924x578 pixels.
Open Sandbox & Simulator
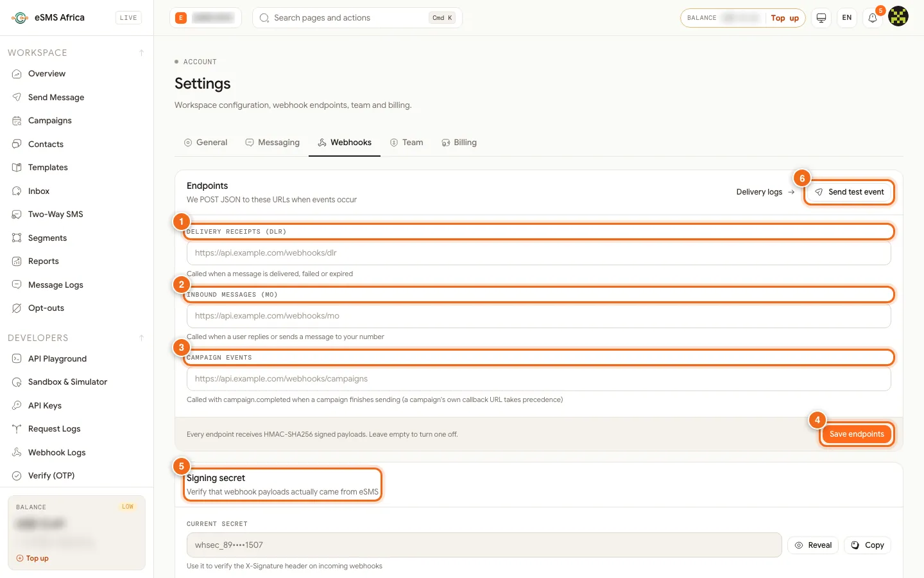[76, 382]
